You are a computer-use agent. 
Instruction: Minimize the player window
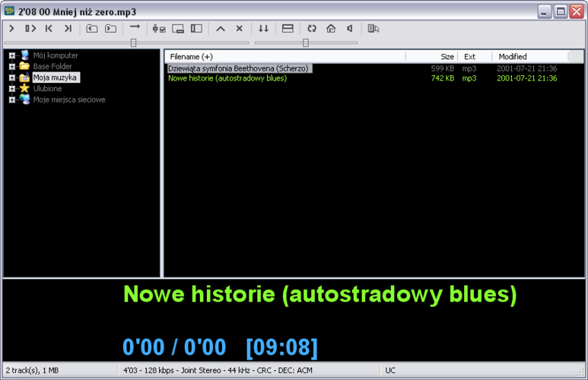[x=544, y=11]
